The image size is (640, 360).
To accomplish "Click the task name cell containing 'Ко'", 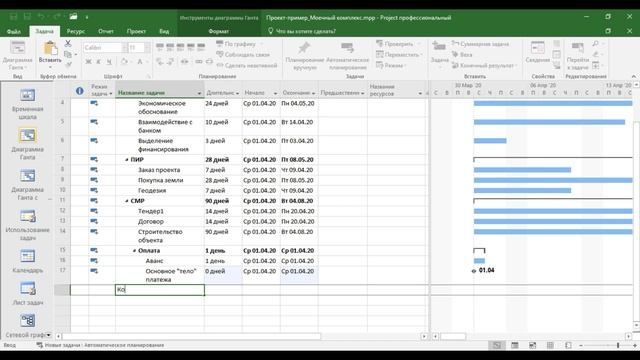I will 160,290.
